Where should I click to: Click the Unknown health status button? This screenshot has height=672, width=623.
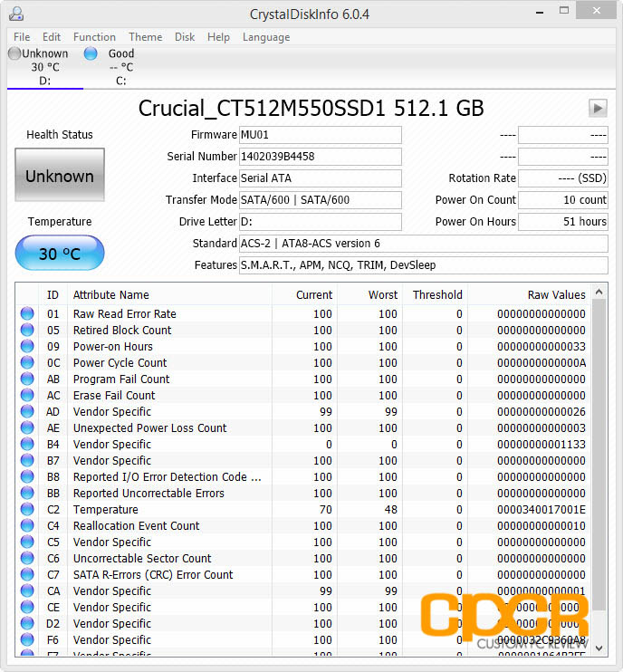point(60,175)
